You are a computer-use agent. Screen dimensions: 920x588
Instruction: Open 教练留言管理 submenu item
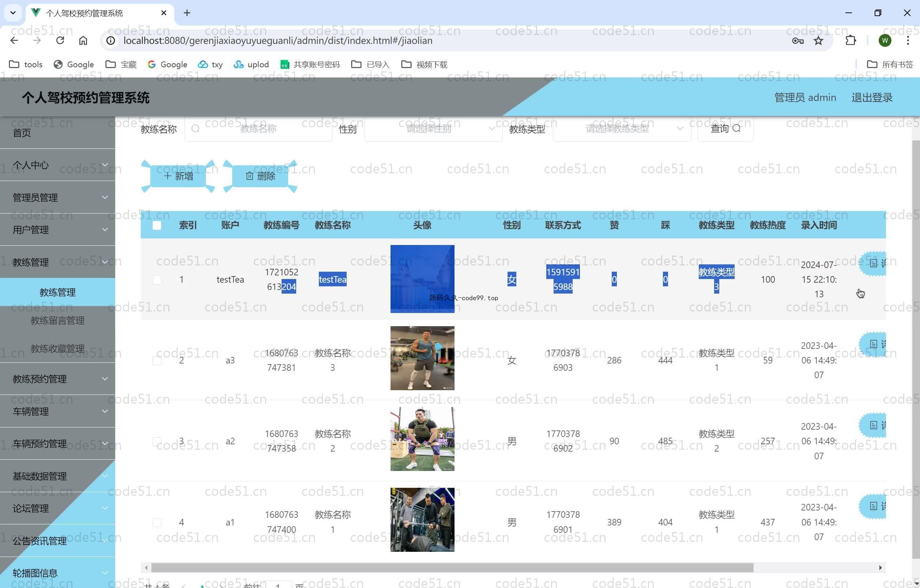point(57,321)
